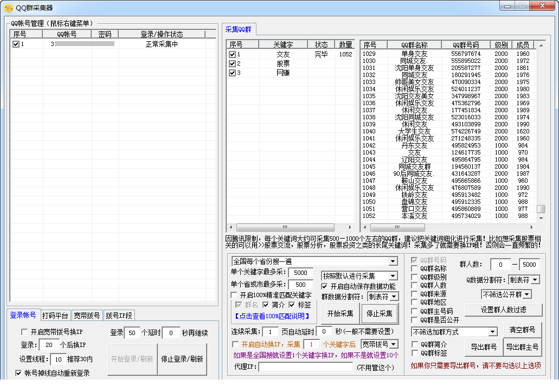Select group row 1046 90后同城交友
The width and height of the screenshot is (559, 392).
tap(448, 173)
